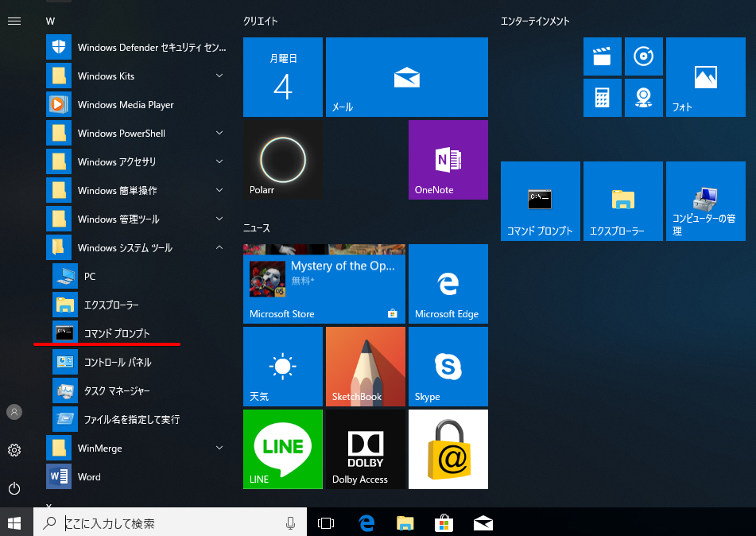Viewport: 756px width, 536px height.
Task: Activate the microphone icon in search box
Action: (x=290, y=523)
